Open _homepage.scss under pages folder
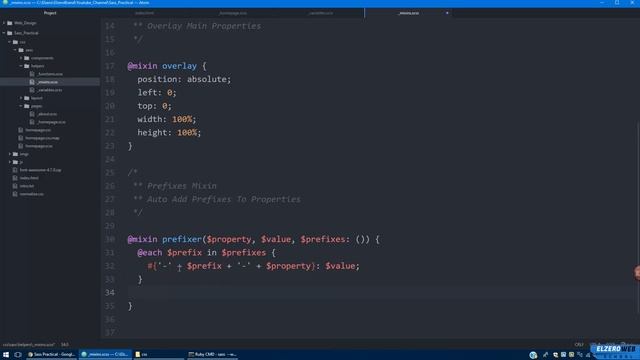The height and width of the screenshot is (360, 640). click(x=51, y=122)
